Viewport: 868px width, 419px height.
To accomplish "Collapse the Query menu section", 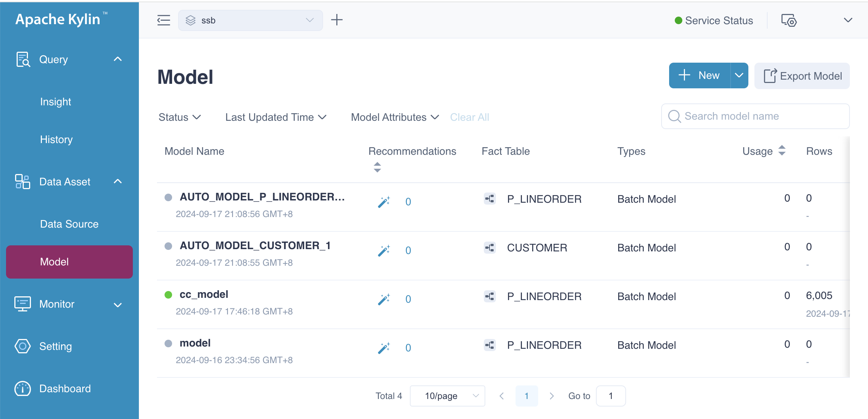I will [x=118, y=59].
